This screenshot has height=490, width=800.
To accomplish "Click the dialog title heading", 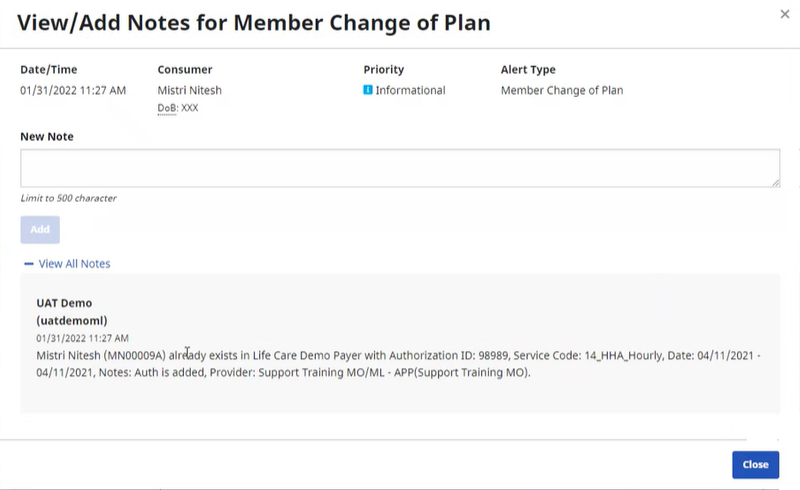I will click(254, 23).
